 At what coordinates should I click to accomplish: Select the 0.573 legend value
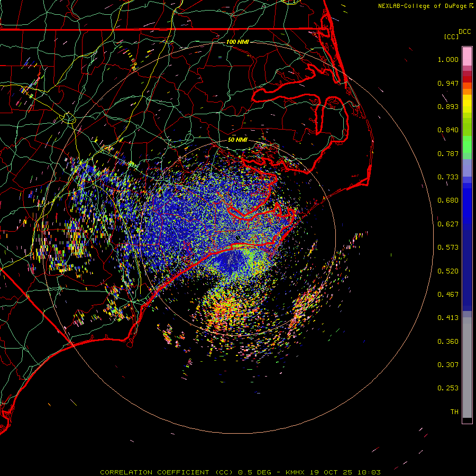tap(448, 248)
